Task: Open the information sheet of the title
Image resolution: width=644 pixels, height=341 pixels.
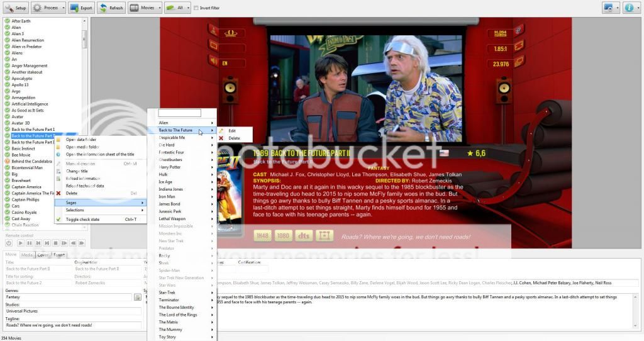Action: (101, 155)
